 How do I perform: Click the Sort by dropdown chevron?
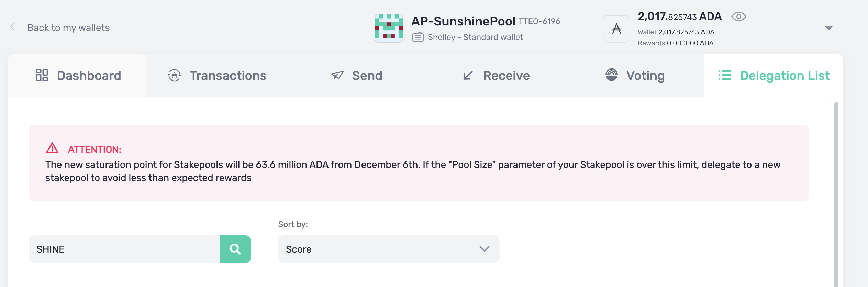pos(484,249)
